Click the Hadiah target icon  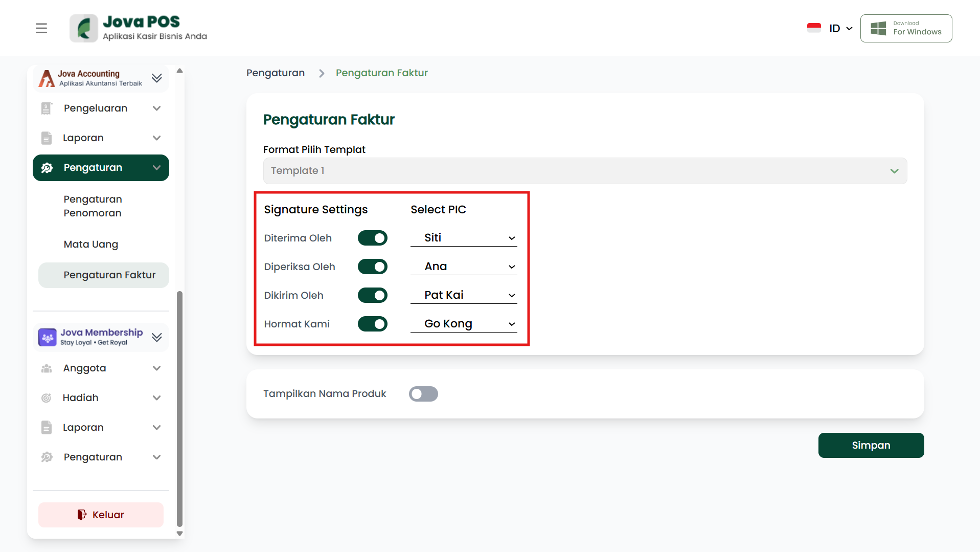[47, 398]
